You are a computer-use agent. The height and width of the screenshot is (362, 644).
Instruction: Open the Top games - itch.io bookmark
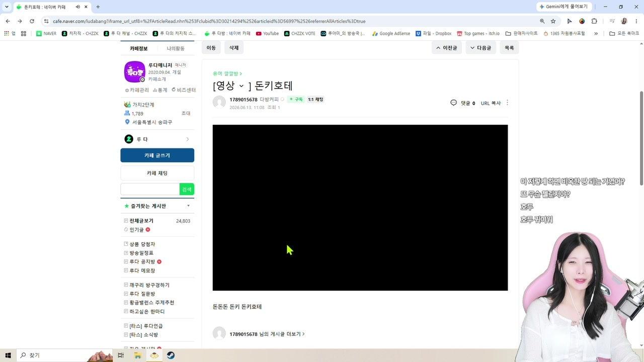point(478,34)
